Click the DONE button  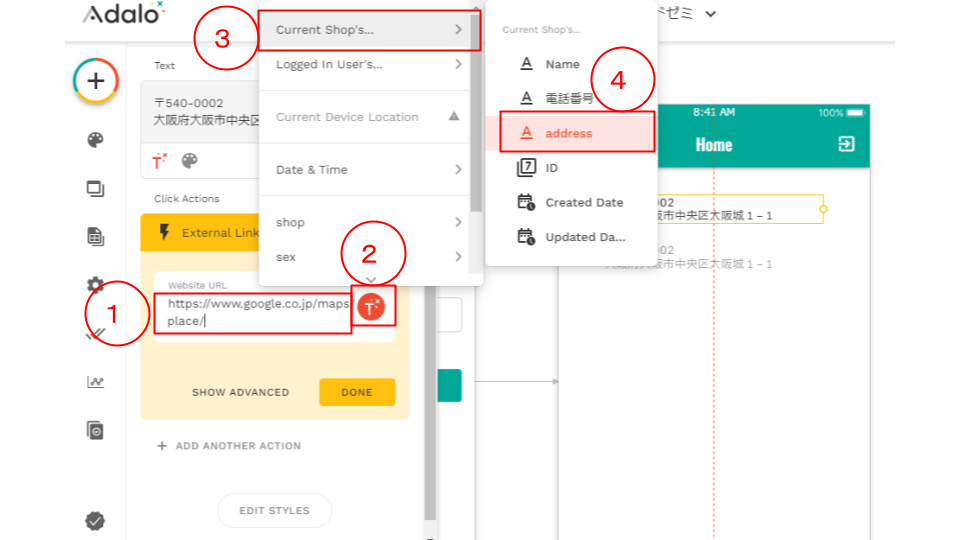pyautogui.click(x=357, y=392)
